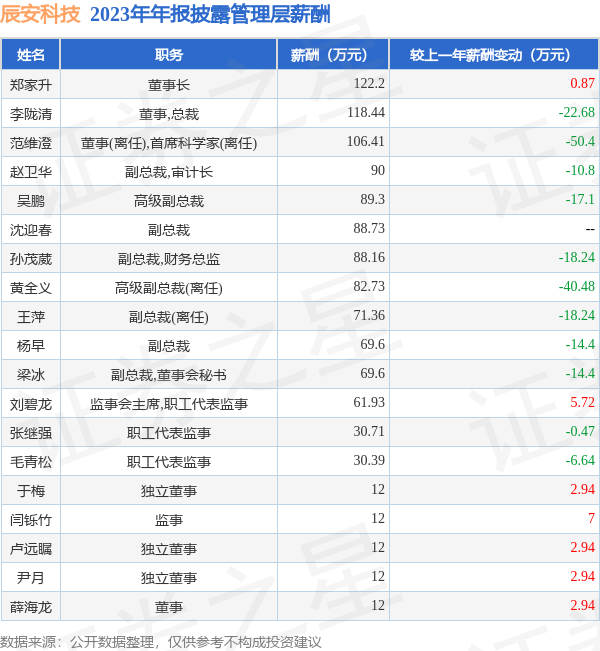Select the name 沈迎春

point(31,230)
